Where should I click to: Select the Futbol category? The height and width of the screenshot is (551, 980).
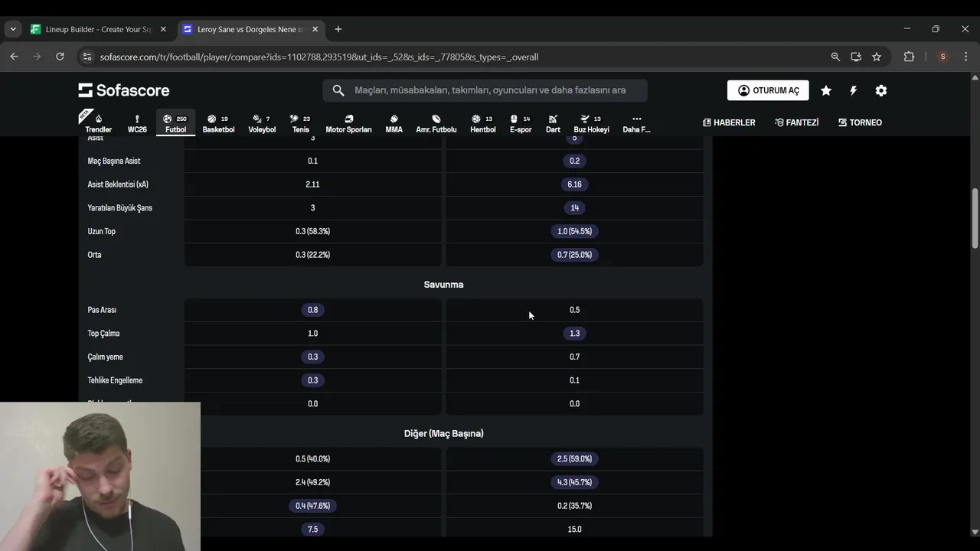pyautogui.click(x=175, y=122)
